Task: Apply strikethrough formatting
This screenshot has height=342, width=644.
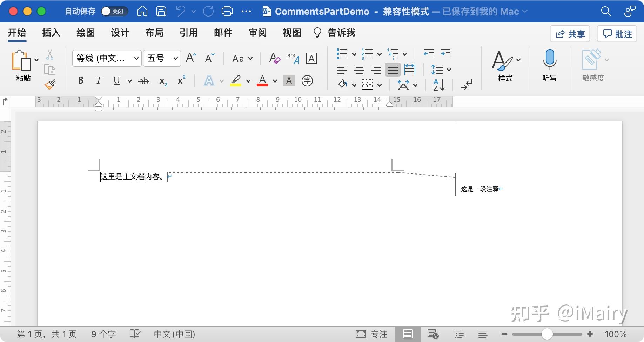Action: 143,81
